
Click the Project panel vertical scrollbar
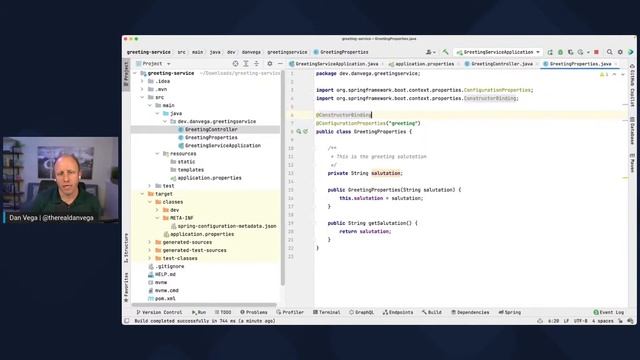point(282,178)
